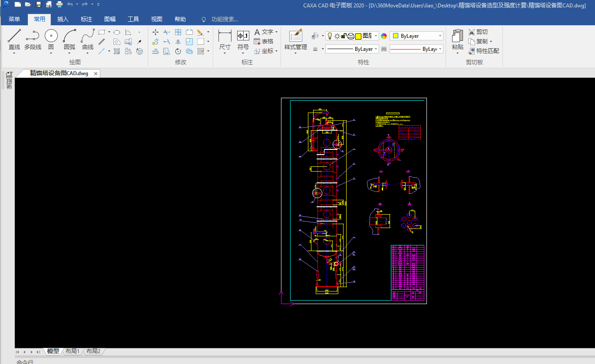Switch to the 布局1 layout tab

click(72, 351)
